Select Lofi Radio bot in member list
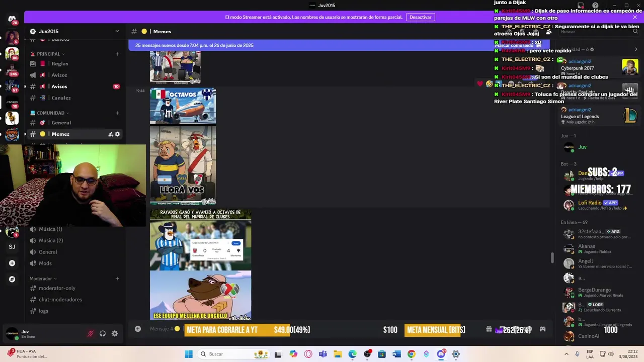This screenshot has height=362, width=644. point(599,205)
